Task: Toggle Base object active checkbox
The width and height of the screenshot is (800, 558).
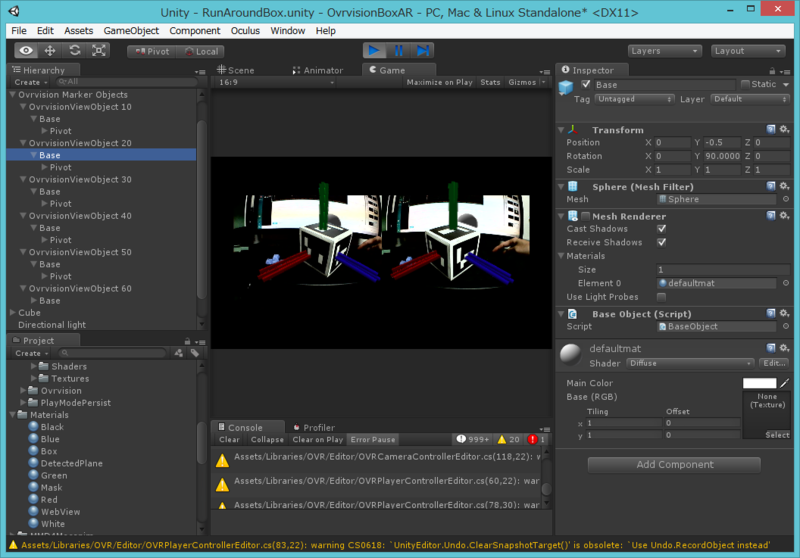Action: click(586, 84)
